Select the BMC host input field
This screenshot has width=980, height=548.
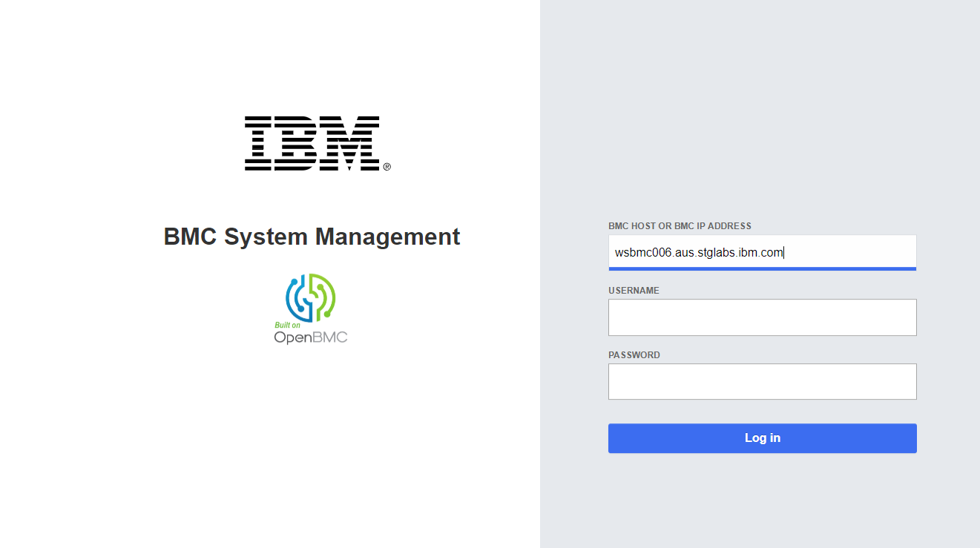[x=762, y=252]
